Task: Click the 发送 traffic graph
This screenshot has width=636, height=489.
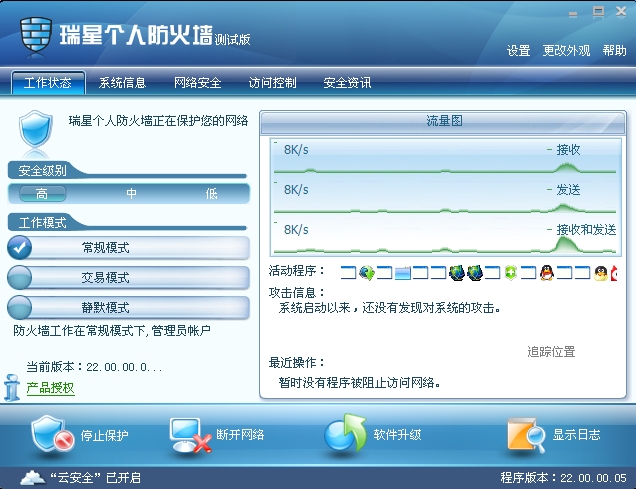Action: coord(445,197)
